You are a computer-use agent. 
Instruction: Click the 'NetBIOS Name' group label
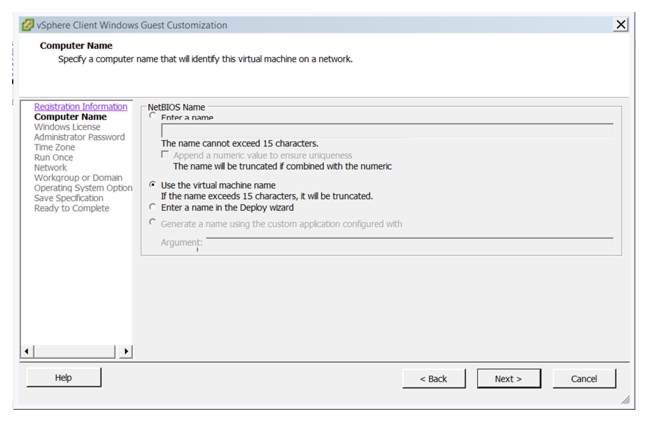(x=176, y=107)
